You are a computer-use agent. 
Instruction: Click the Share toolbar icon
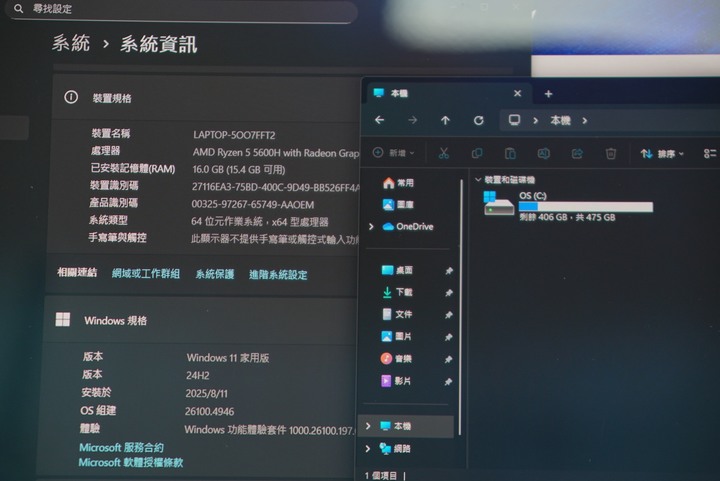pos(577,153)
